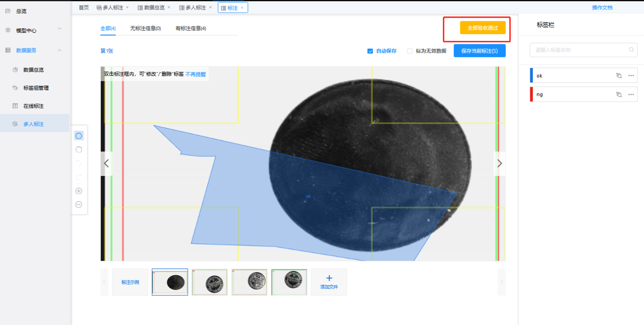The width and height of the screenshot is (644, 325).
Task: Click the 标签栏 panel heading
Action: click(x=546, y=25)
